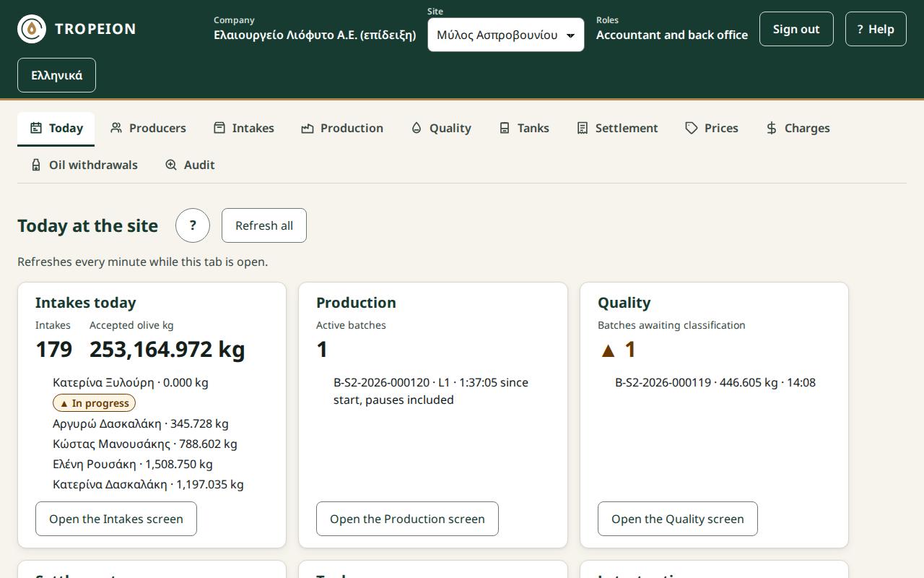The image size is (924, 578).
Task: Click Refresh all
Action: click(x=264, y=225)
